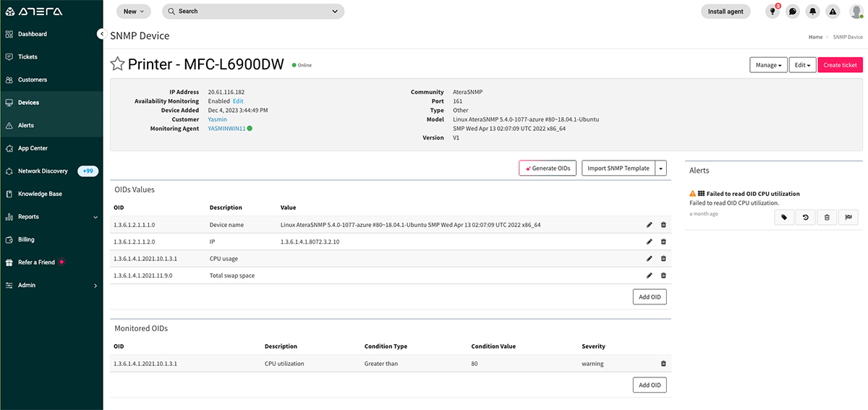868x410 pixels.
Task: Select the OID 1.3.6.1.2.1.1.1.0 cell
Action: click(x=135, y=225)
